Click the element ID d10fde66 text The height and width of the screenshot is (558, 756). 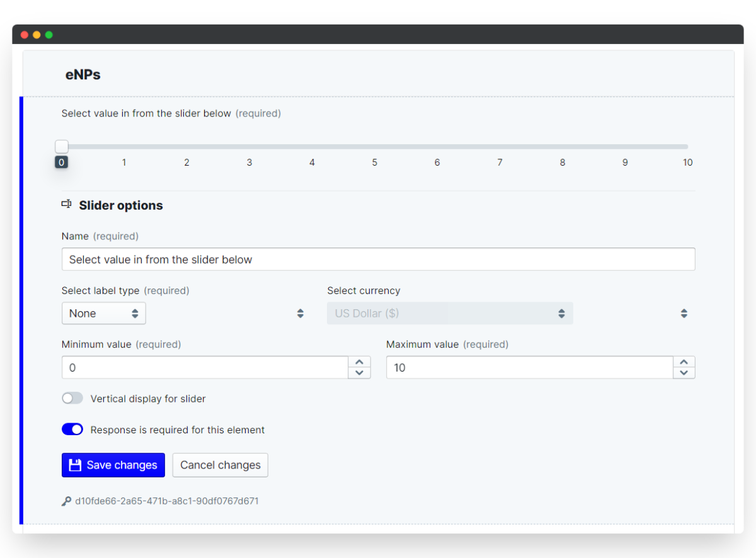coord(167,501)
